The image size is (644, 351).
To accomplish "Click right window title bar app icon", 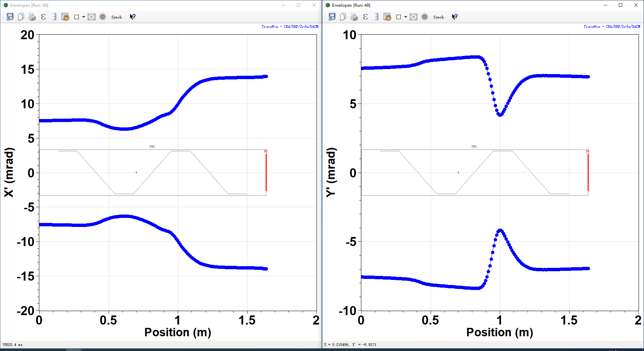I will tap(328, 5).
